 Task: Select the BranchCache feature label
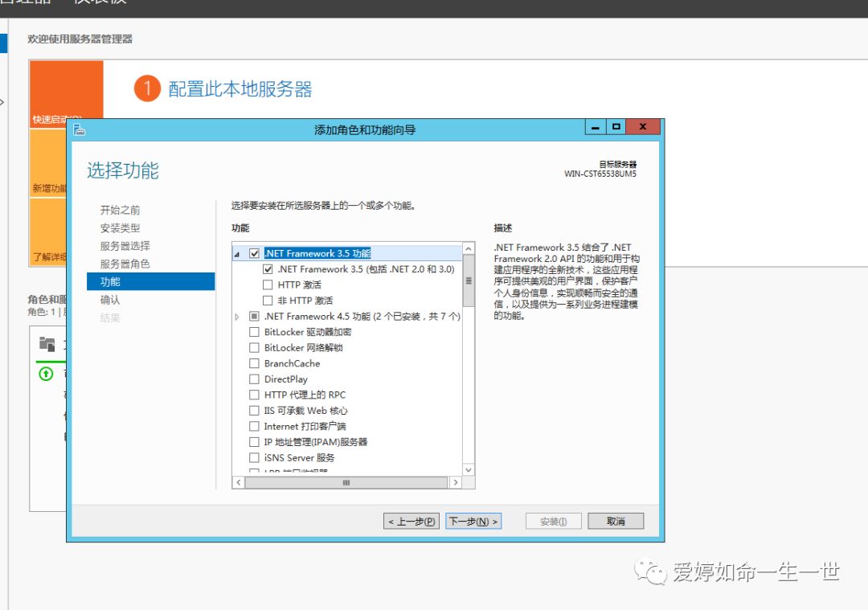pos(293,364)
